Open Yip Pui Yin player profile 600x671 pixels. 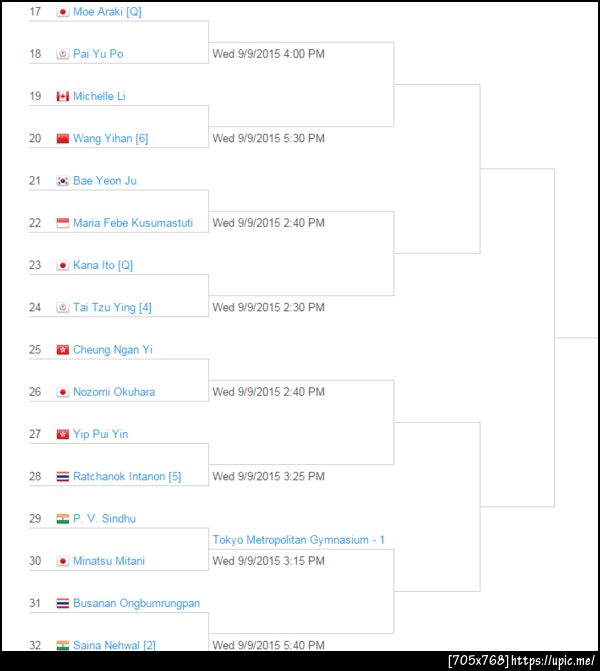100,434
